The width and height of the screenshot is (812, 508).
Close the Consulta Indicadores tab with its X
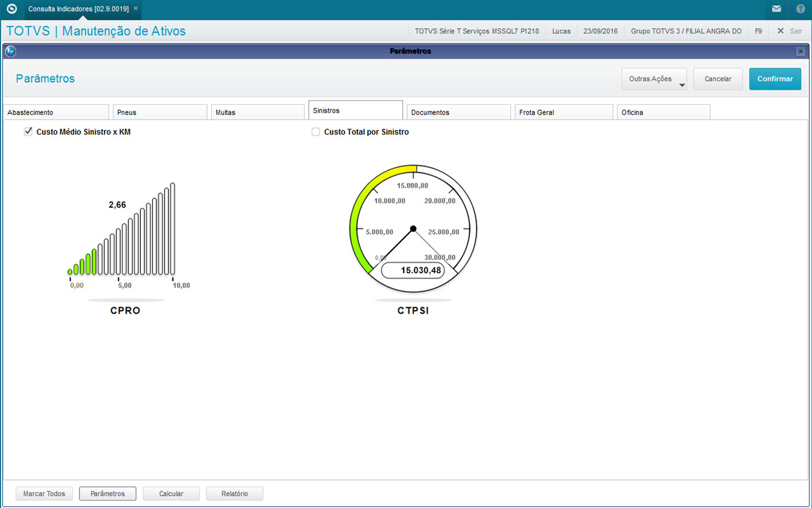coord(136,8)
